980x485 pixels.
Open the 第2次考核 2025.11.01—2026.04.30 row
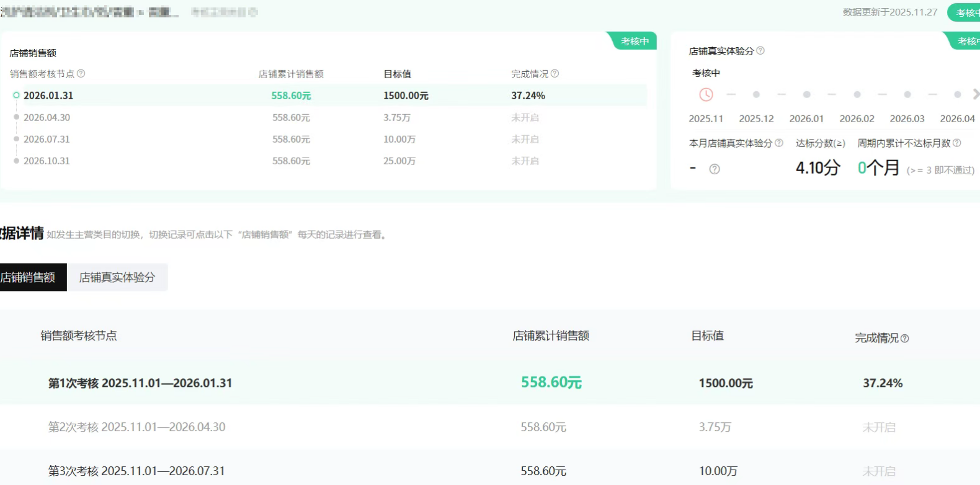click(x=136, y=427)
